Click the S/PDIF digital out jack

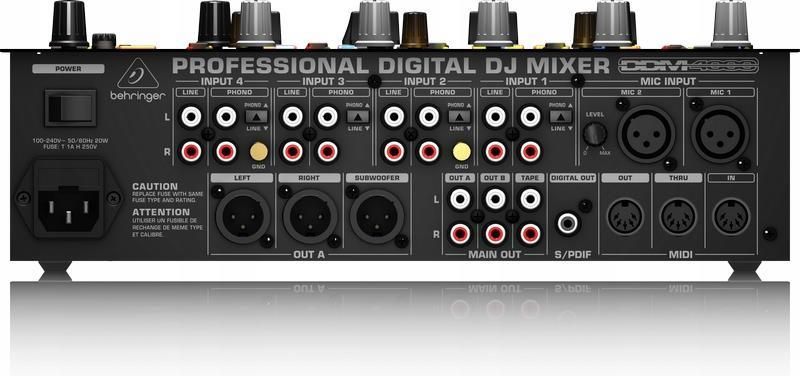[568, 223]
